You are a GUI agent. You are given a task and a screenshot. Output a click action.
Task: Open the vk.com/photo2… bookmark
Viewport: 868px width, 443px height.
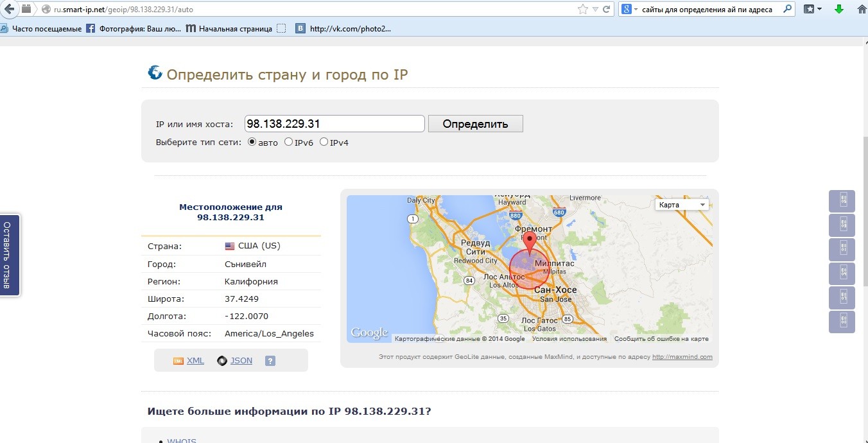coord(343,28)
